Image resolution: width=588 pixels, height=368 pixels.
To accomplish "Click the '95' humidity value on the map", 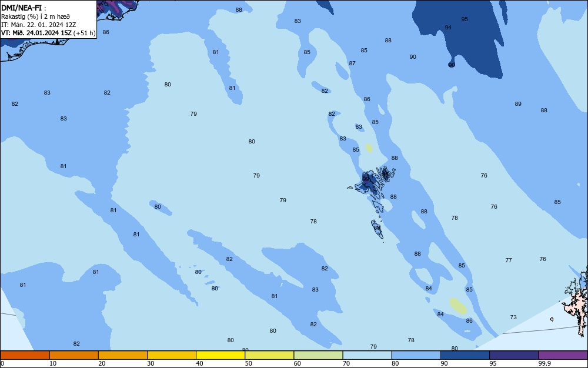I will coord(465,19).
